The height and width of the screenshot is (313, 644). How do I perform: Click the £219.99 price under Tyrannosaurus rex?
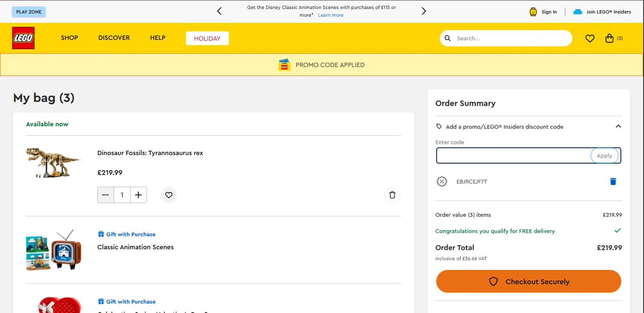[x=110, y=173]
